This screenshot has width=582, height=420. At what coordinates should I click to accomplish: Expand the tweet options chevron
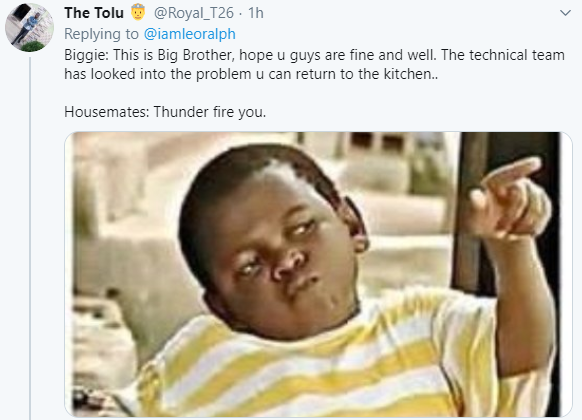click(x=565, y=13)
